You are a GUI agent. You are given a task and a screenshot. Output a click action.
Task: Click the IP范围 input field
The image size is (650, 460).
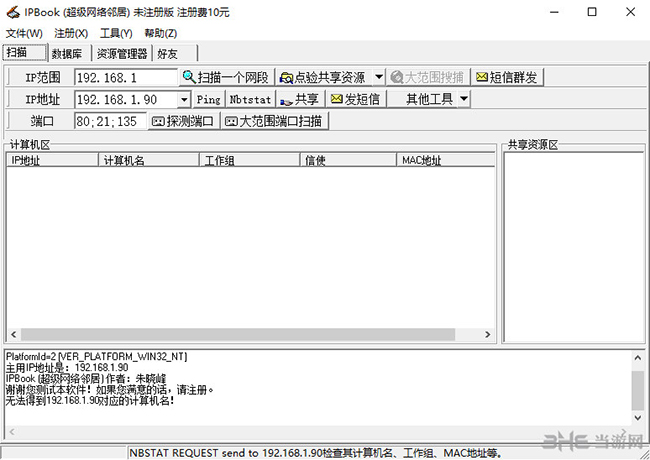(x=126, y=77)
